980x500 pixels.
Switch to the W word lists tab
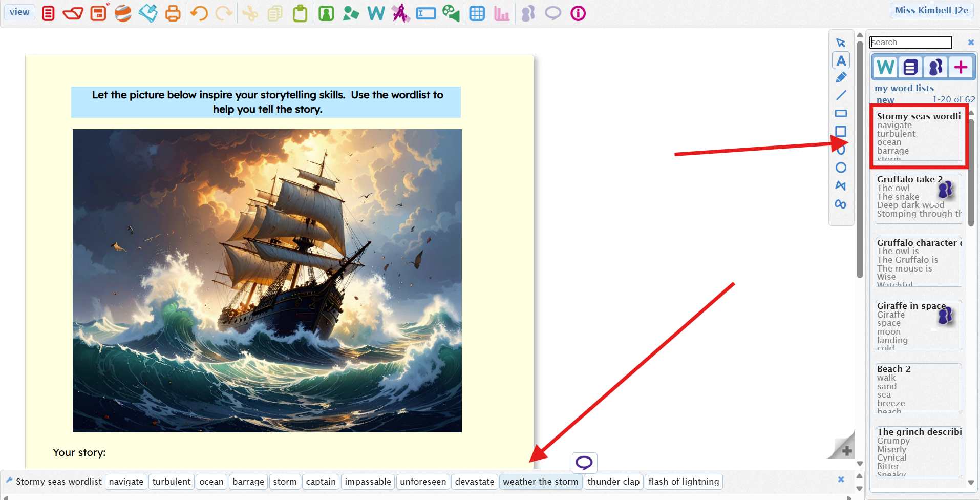click(885, 67)
